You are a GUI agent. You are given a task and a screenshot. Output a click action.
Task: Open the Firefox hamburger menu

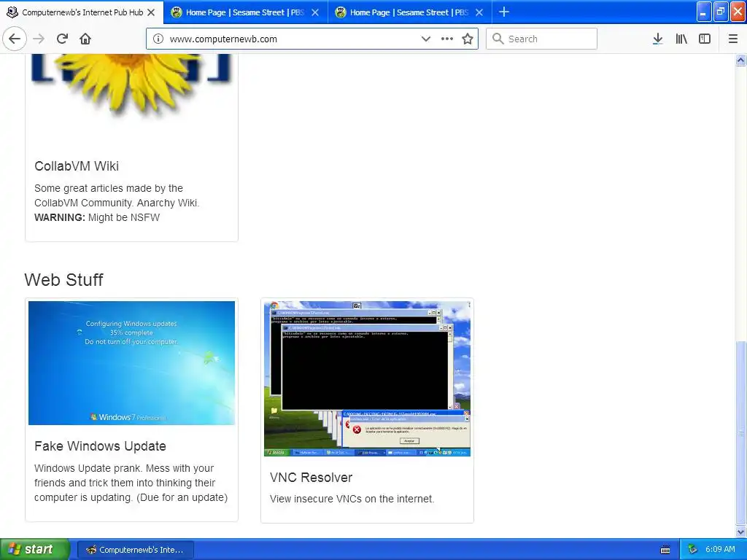tap(732, 39)
